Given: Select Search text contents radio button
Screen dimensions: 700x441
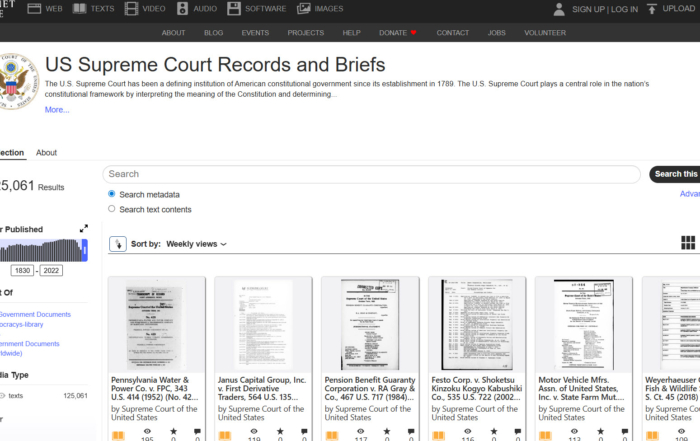Looking at the screenshot, I should [x=112, y=208].
